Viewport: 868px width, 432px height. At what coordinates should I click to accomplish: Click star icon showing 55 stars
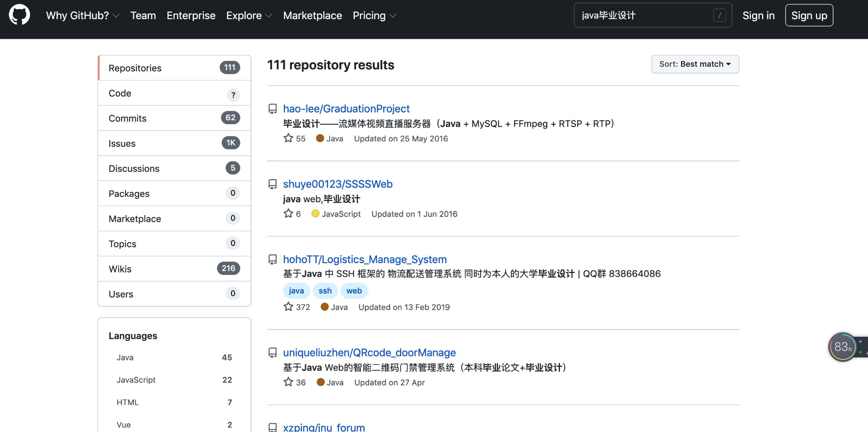[288, 138]
